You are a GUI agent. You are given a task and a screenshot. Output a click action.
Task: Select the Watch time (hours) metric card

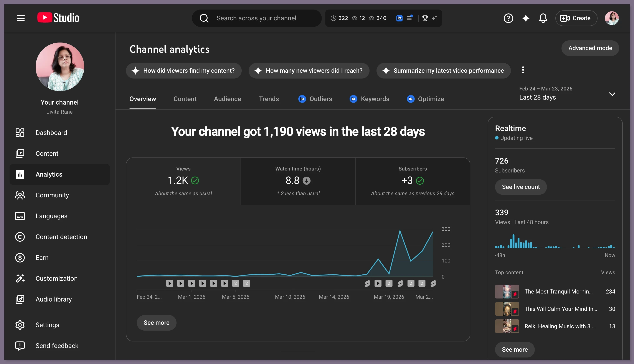[x=298, y=181]
